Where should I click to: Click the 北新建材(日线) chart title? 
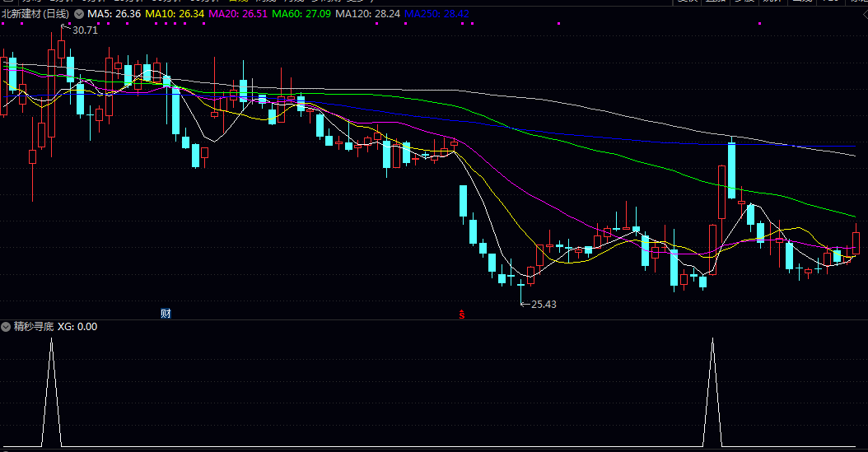tap(35, 14)
